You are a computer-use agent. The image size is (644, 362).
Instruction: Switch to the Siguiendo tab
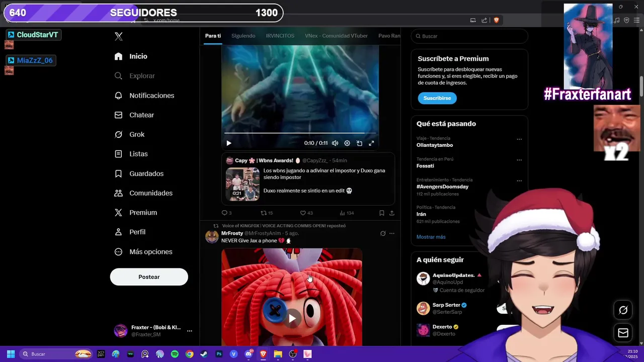(x=243, y=36)
